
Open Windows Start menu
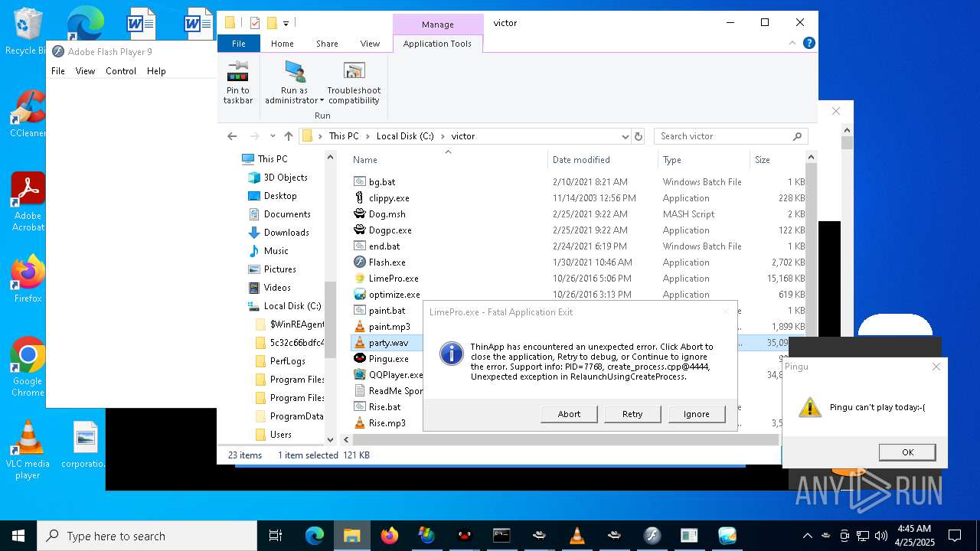point(18,536)
